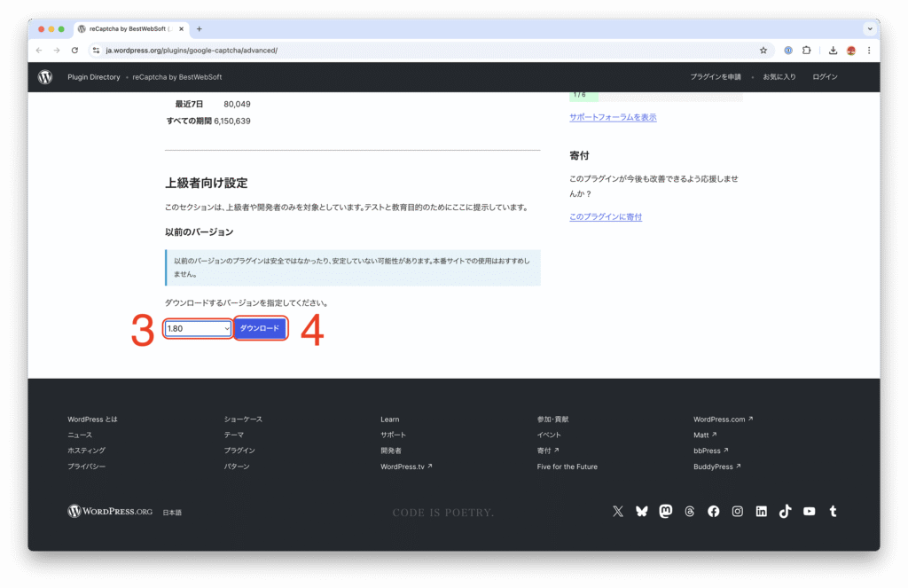908x588 pixels.
Task: Open the Facebook footer icon
Action: point(714,511)
